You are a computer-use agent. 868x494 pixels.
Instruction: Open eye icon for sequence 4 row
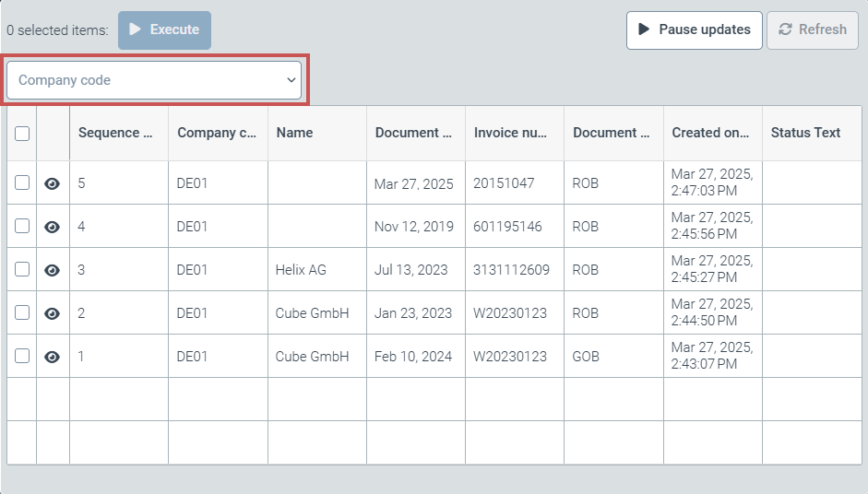pyautogui.click(x=53, y=227)
